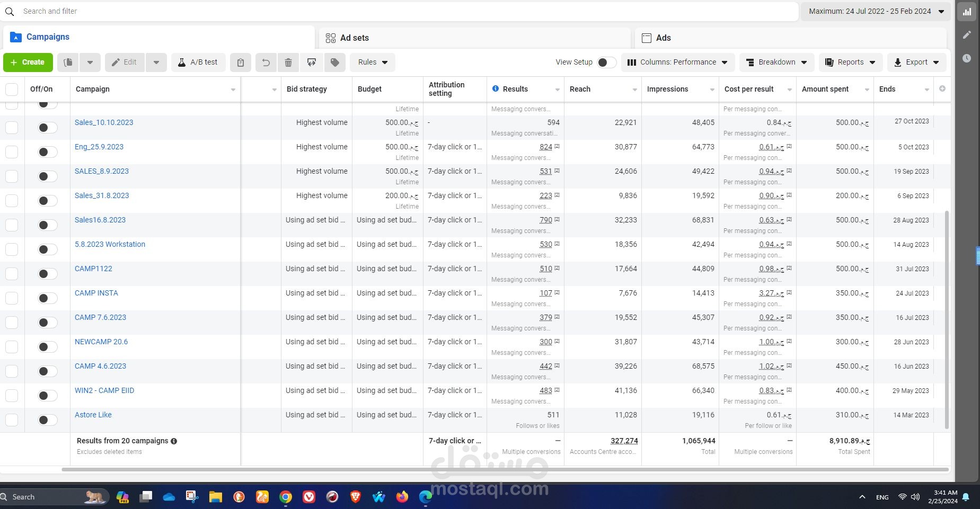Open the Rules dropdown
Image resolution: width=980 pixels, height=509 pixels.
(373, 62)
